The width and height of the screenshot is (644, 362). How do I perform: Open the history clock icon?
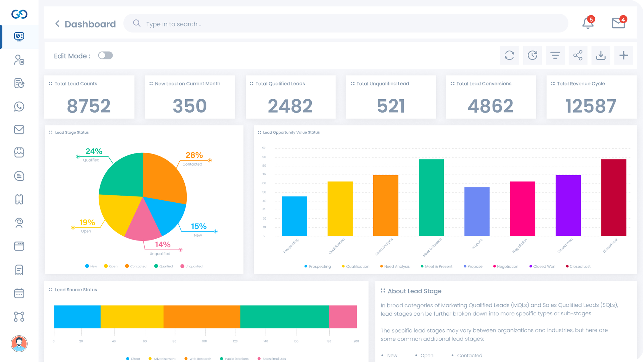[532, 55]
